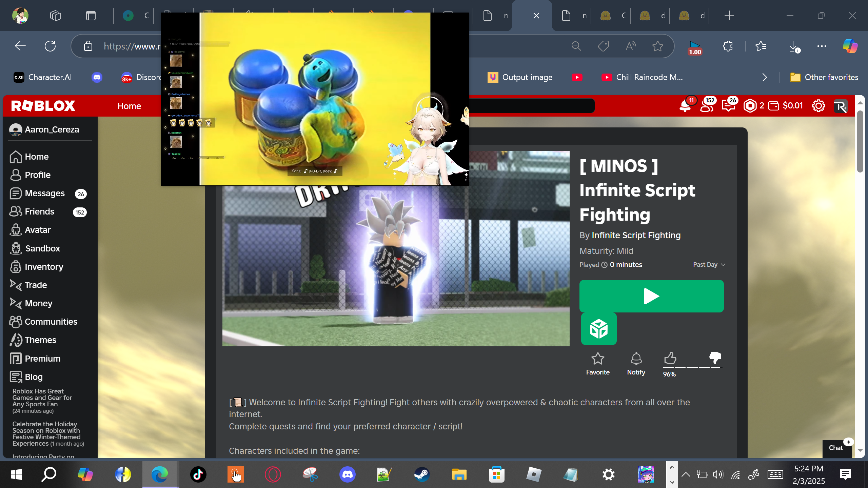This screenshot has height=488, width=868.
Task: Click the Roblox logo
Action: coord(43,106)
